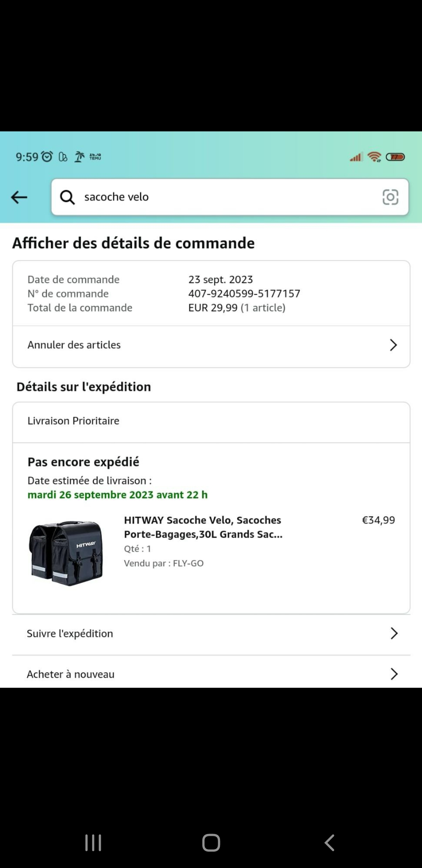Screen dimensions: 422x868
Task: Expand the Annuler des articles chevron
Action: click(393, 345)
